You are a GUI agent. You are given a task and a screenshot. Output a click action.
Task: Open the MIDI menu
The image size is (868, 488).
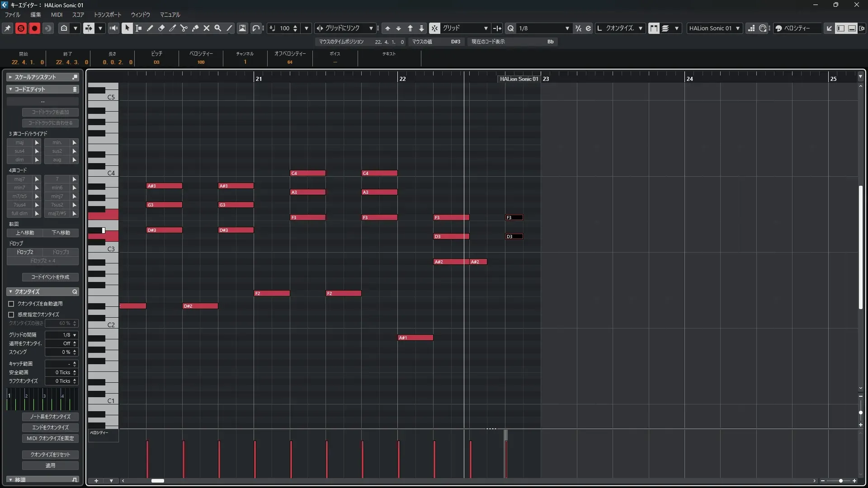[x=57, y=14]
